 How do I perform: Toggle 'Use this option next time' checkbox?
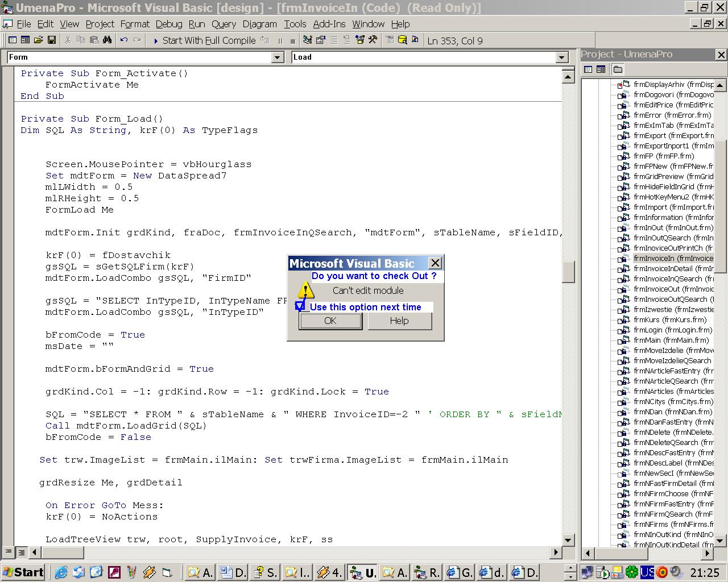click(x=300, y=306)
